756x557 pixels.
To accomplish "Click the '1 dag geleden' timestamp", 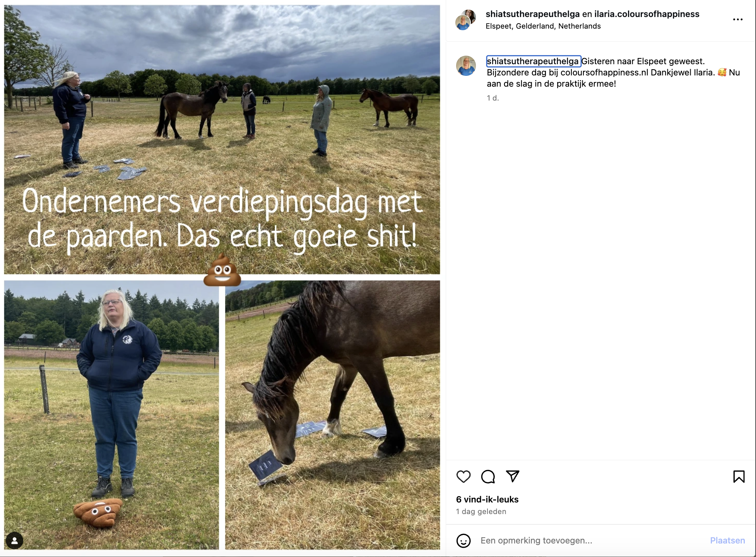I will click(481, 511).
